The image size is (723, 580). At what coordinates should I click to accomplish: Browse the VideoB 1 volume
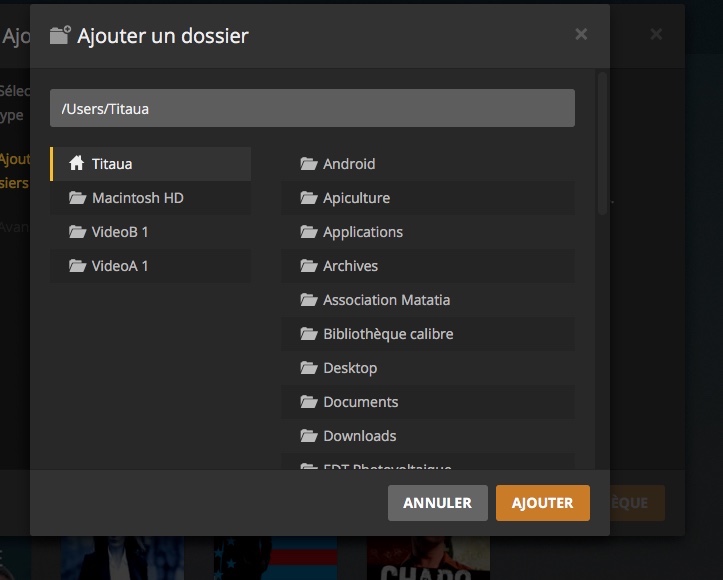coord(150,231)
